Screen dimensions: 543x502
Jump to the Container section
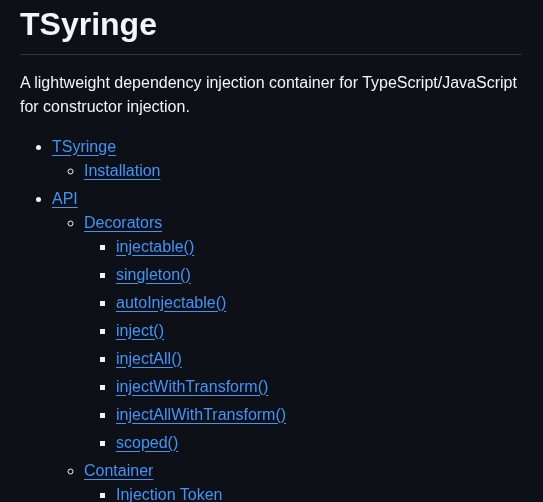pos(118,471)
